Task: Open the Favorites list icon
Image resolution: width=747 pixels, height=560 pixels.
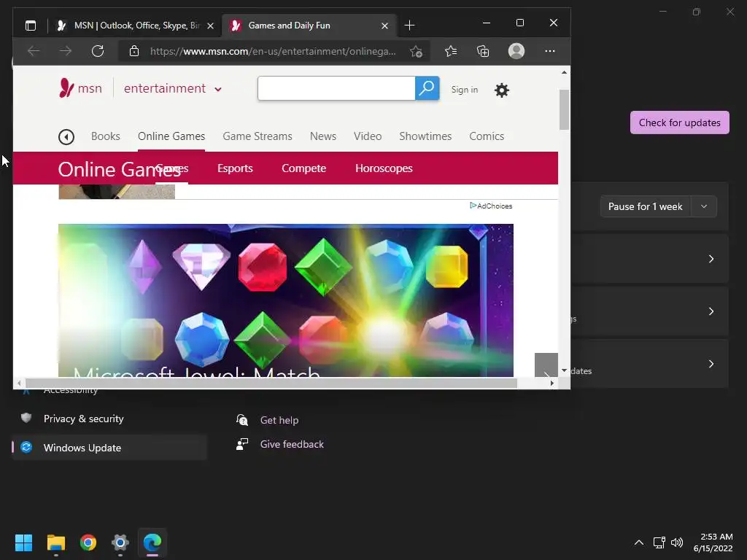Action: [x=451, y=51]
